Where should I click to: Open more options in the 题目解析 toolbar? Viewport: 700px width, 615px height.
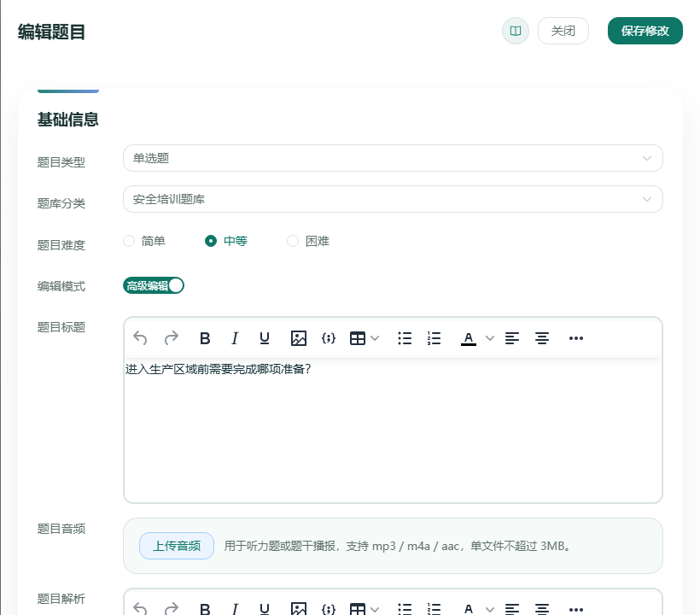(576, 609)
